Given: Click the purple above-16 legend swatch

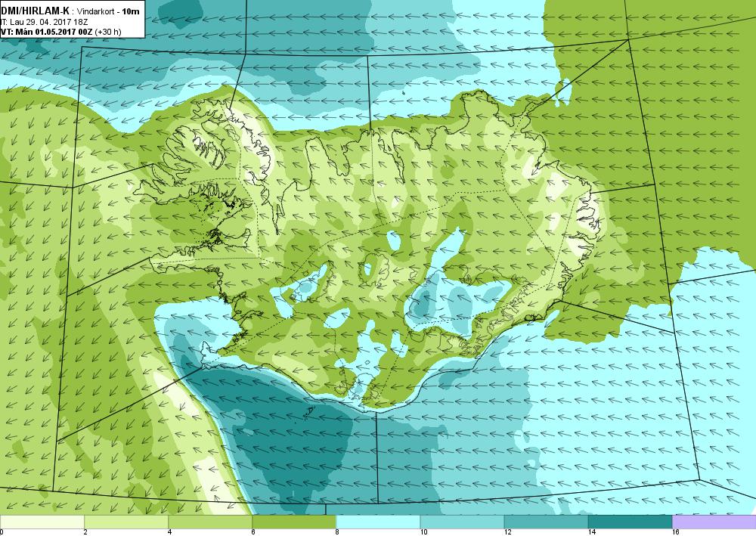Looking at the screenshot, I should coord(714,522).
